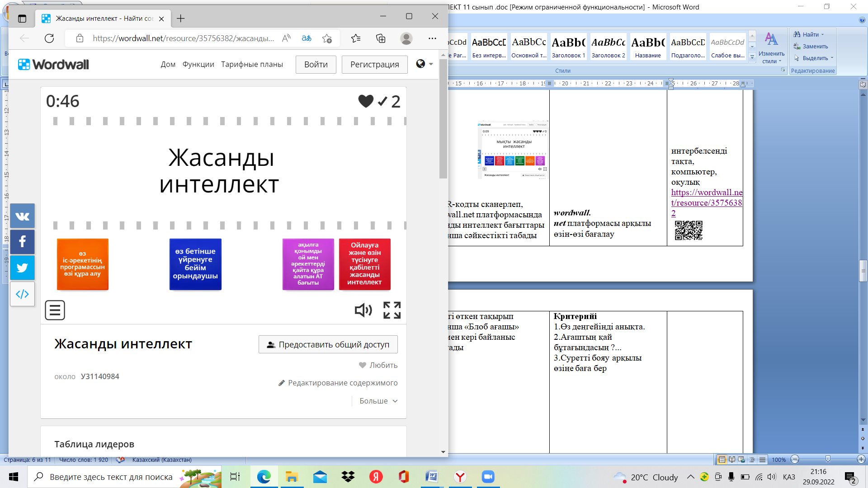Open author У31140984 profile link
The height and width of the screenshot is (488, 868).
click(x=100, y=376)
